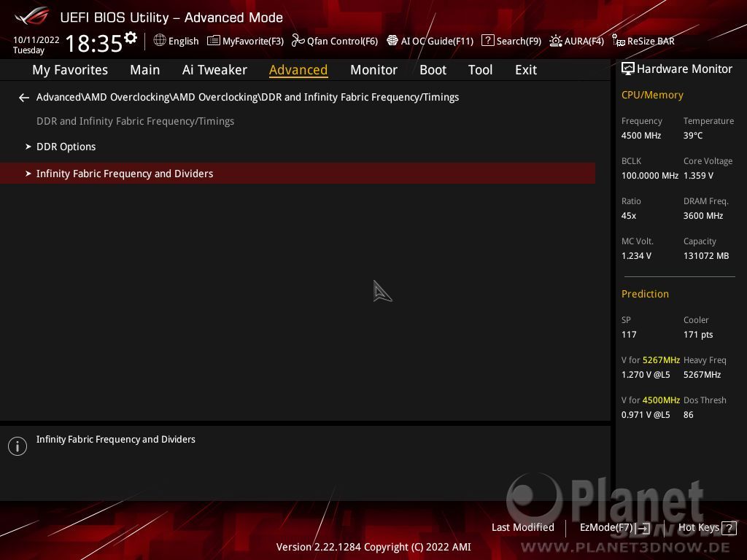Click the CPU/Memory section heading
Viewport: 747px width, 560px height.
[x=652, y=96]
